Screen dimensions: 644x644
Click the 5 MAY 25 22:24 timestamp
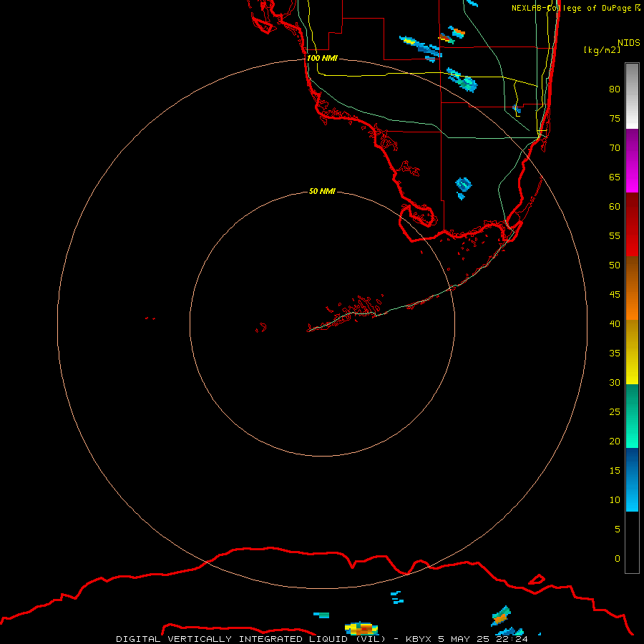pos(482,639)
